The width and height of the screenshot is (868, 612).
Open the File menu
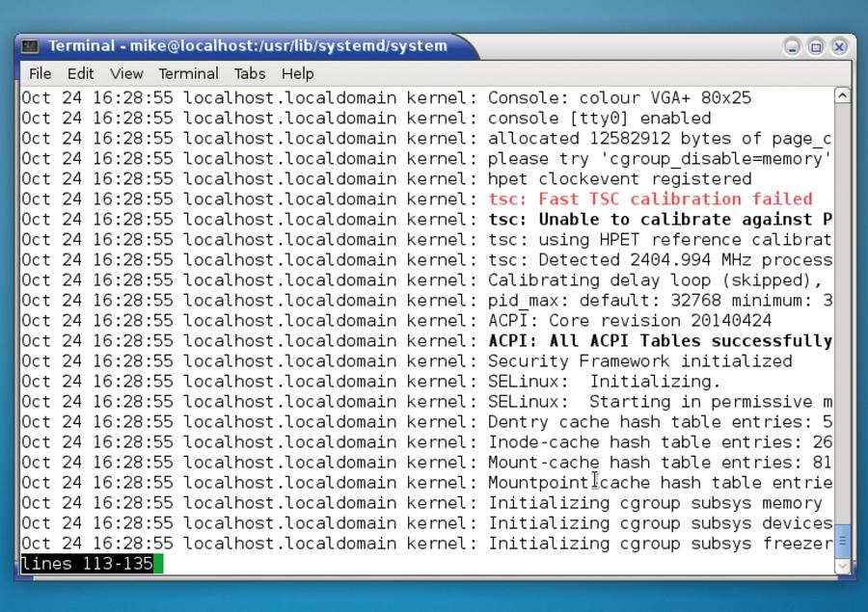(x=40, y=73)
